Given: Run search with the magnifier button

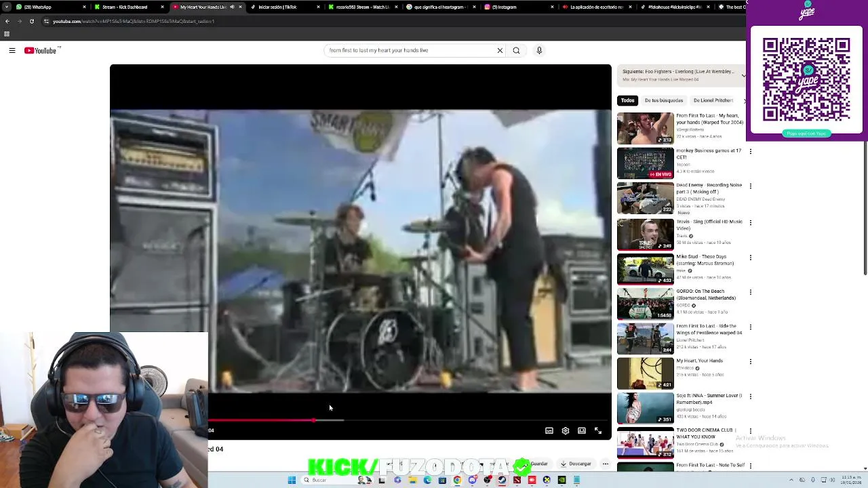Looking at the screenshot, I should pos(516,50).
